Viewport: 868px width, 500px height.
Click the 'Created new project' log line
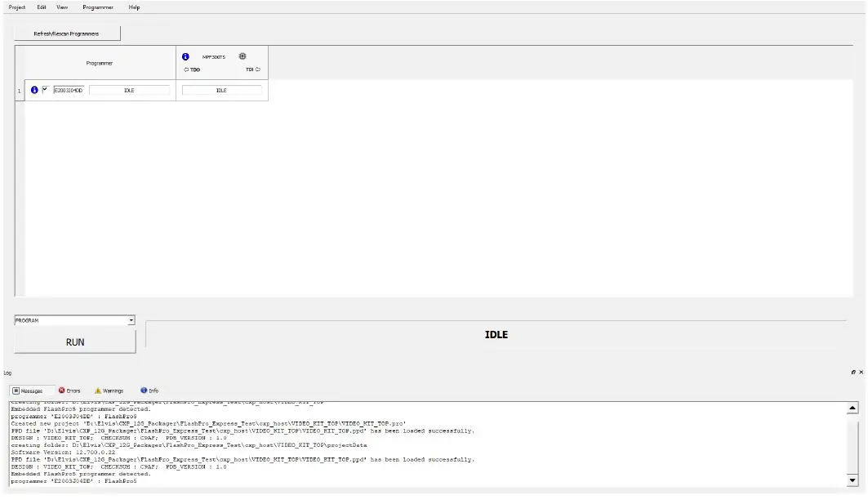click(x=208, y=423)
